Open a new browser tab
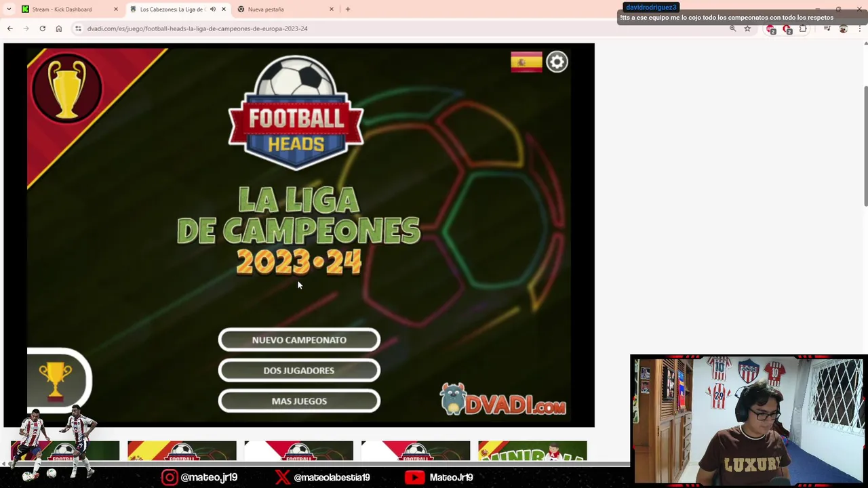 pos(348,9)
